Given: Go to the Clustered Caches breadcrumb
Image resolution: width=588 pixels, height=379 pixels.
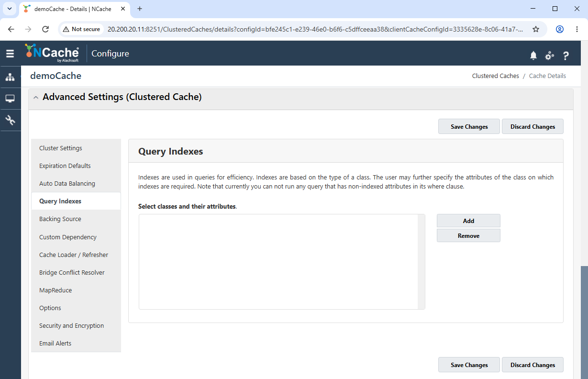Looking at the screenshot, I should [495, 76].
